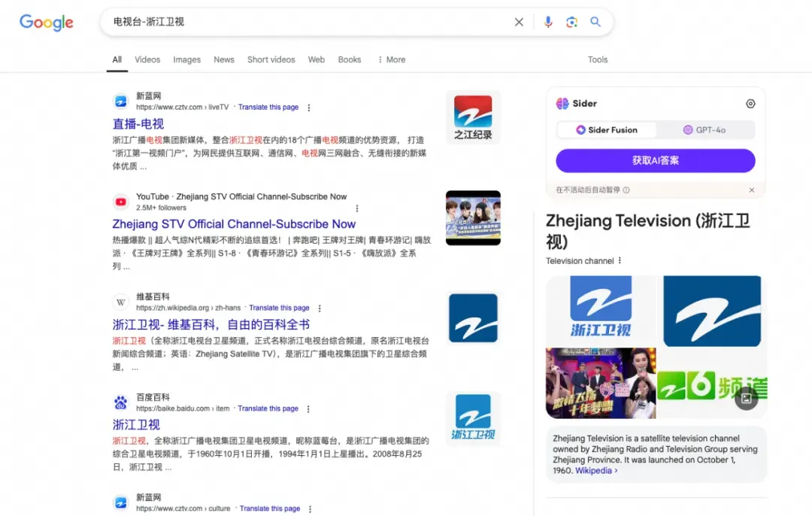Click 新蓝网 favicon of liveTV result
This screenshot has height=516, width=812.
[120, 102]
